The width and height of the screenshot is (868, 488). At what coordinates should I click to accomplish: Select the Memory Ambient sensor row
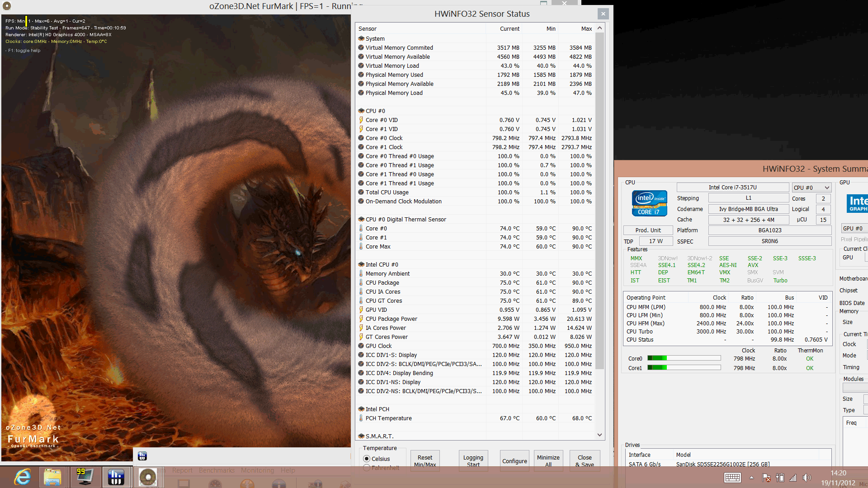click(475, 274)
